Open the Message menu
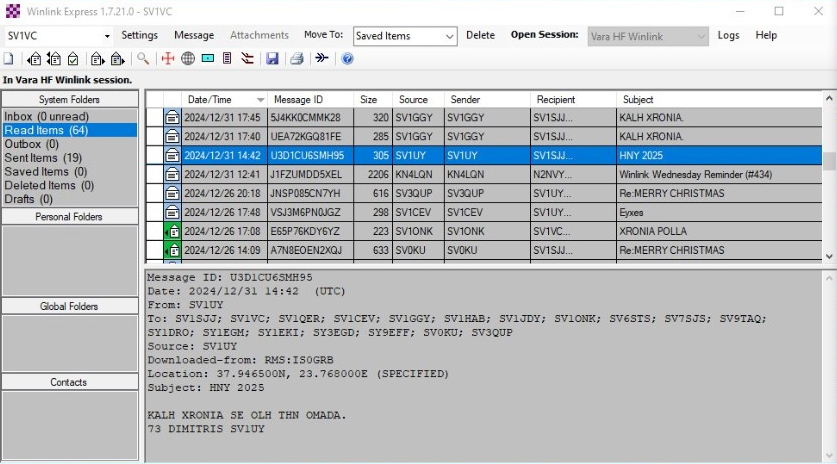Image resolution: width=837 pixels, height=464 pixels. click(x=194, y=35)
